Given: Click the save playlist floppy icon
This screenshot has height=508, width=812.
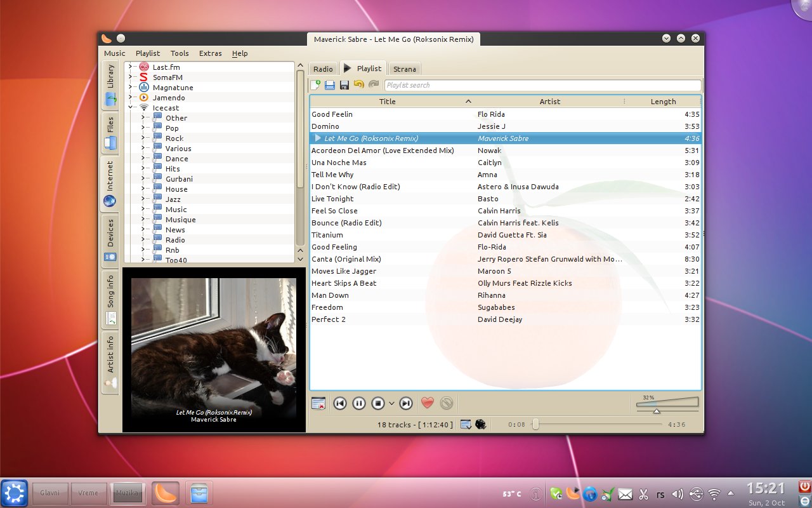Looking at the screenshot, I should point(344,85).
